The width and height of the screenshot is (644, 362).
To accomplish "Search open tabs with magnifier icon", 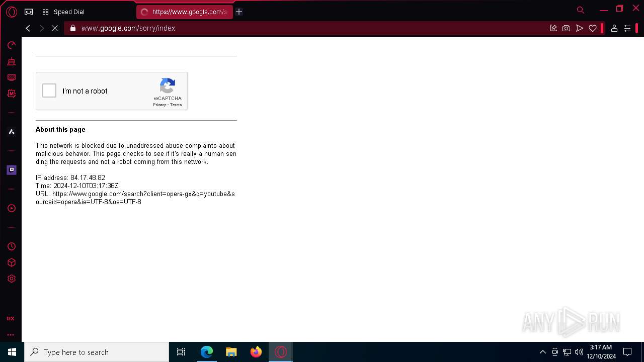I will click(581, 10).
